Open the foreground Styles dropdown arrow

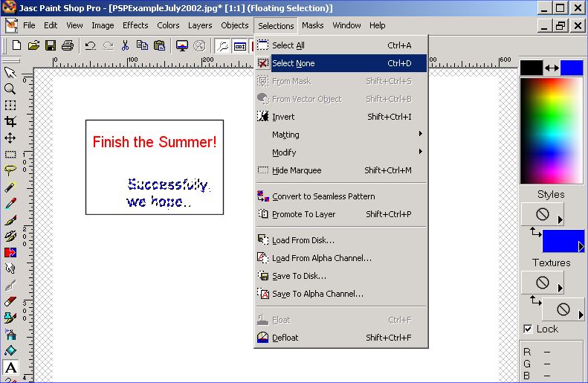(560, 219)
